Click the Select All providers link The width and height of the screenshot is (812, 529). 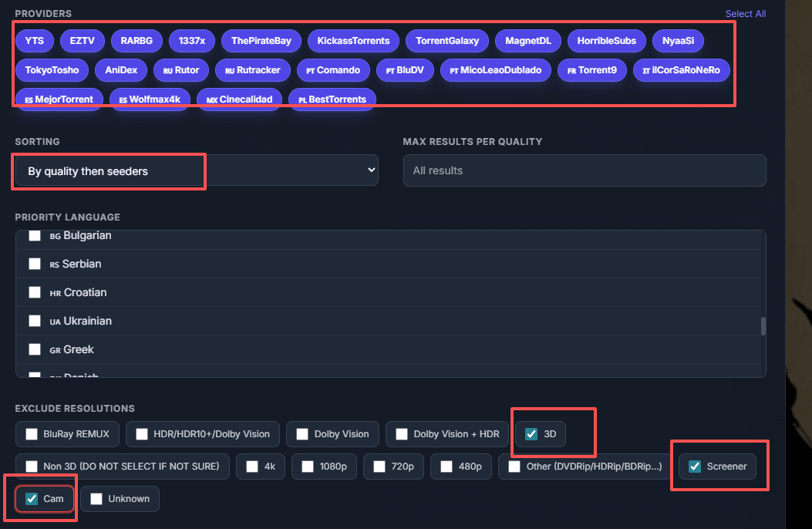745,14
